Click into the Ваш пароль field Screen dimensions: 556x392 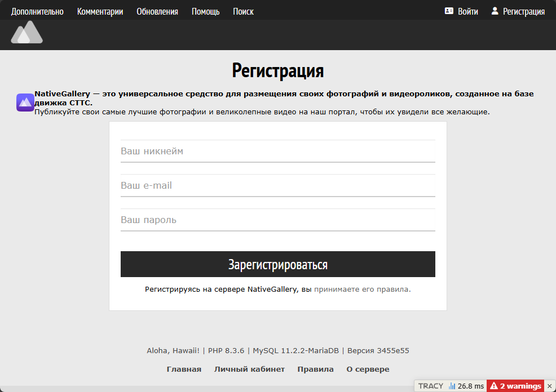(277, 220)
